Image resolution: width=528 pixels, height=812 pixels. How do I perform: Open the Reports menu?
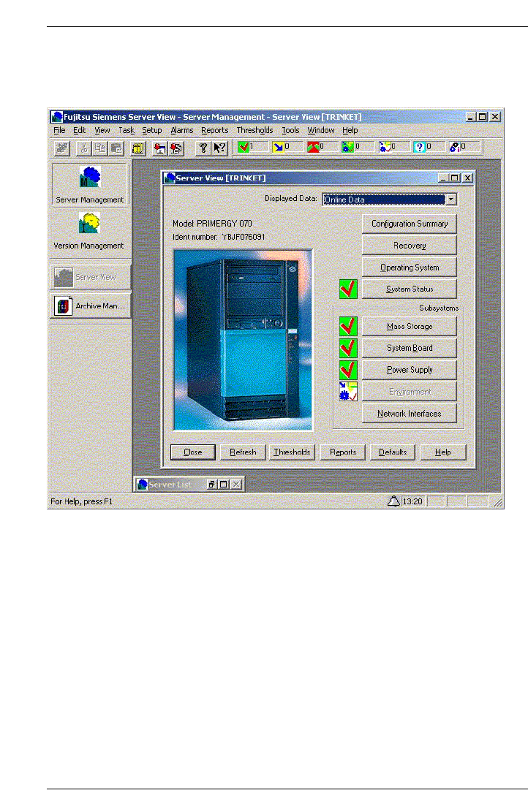pyautogui.click(x=214, y=131)
